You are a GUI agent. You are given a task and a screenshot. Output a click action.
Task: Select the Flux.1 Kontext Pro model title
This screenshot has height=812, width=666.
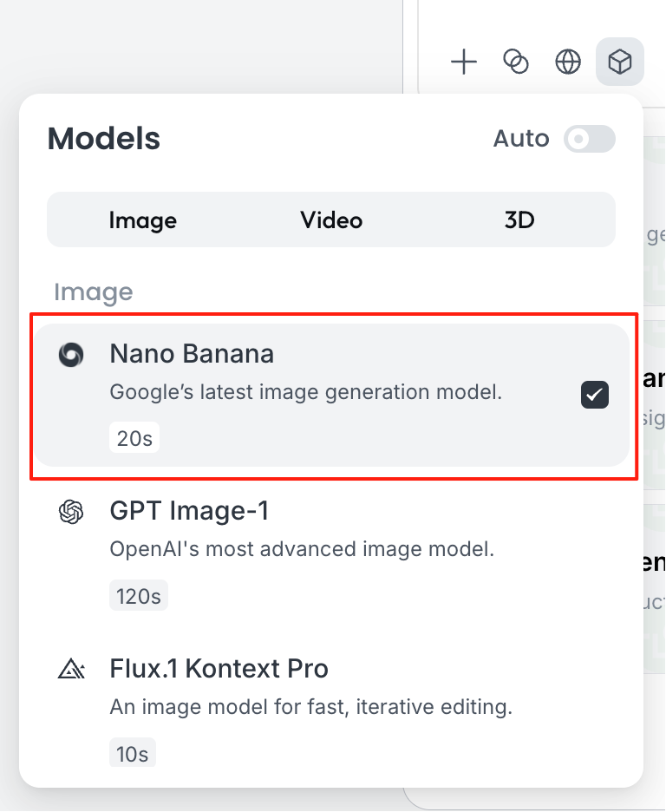coord(219,669)
